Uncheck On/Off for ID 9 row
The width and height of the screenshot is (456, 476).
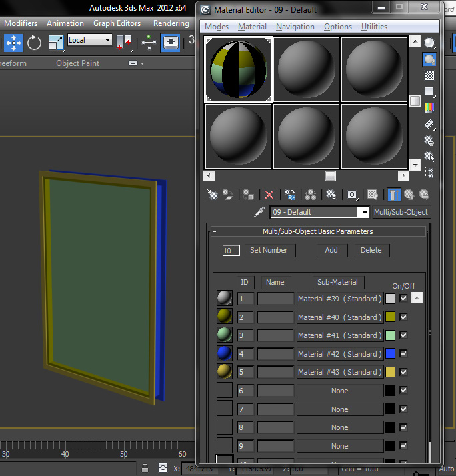(x=403, y=445)
